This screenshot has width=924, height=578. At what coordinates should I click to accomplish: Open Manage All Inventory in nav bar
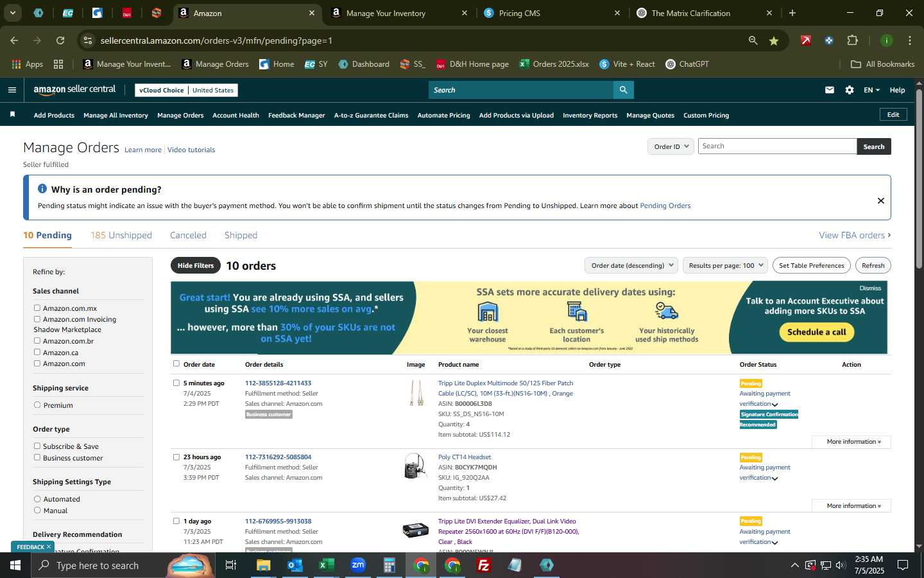(x=116, y=116)
